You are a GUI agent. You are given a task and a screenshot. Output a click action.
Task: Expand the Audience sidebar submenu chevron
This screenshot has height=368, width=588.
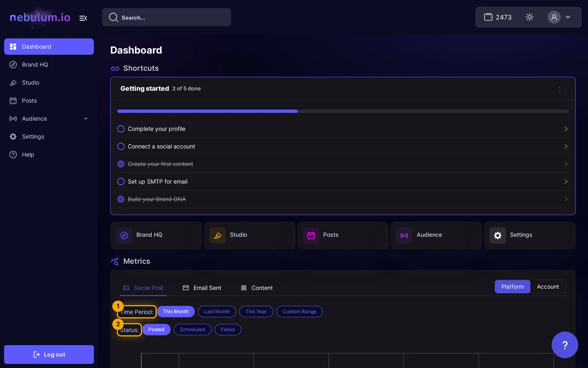point(86,118)
